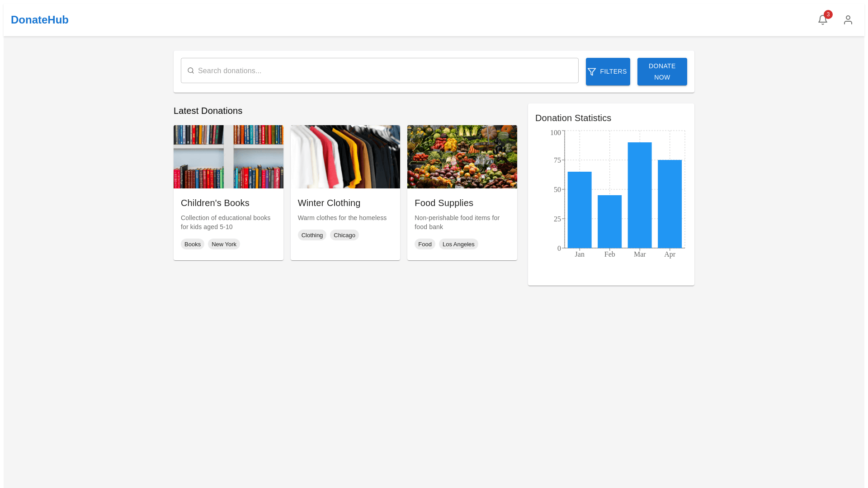
Task: Click the funnel icon on Filters
Action: (x=592, y=72)
